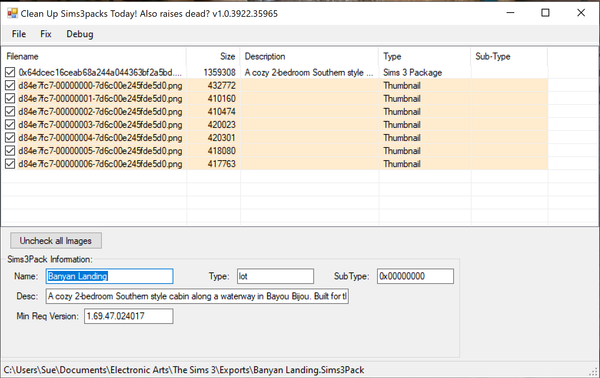
Task: Click the status bar file path text
Action: coord(184,370)
